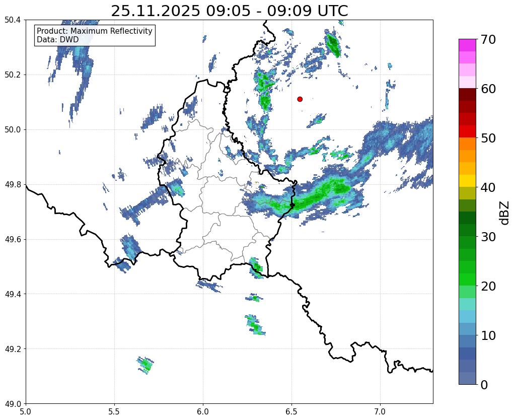This screenshot has height=420, width=515.
Task: Click the red dot station marker
Action: tap(300, 99)
